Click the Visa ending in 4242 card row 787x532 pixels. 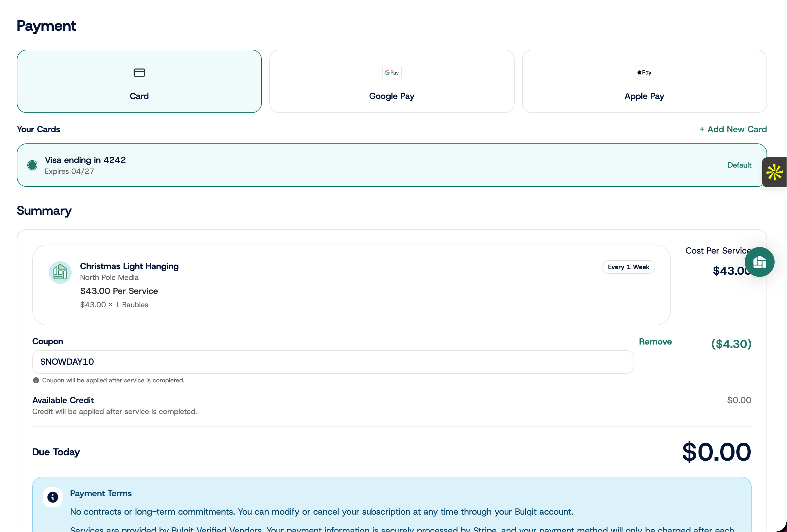coord(392,165)
